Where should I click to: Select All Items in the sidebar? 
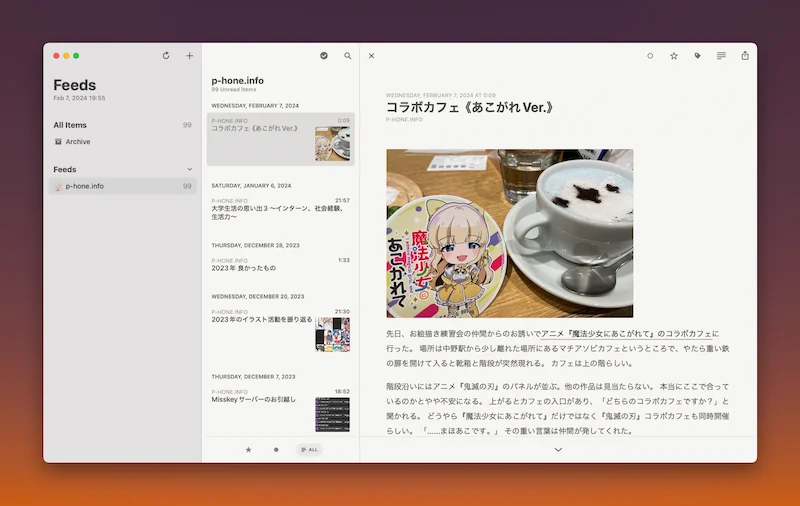(70, 125)
